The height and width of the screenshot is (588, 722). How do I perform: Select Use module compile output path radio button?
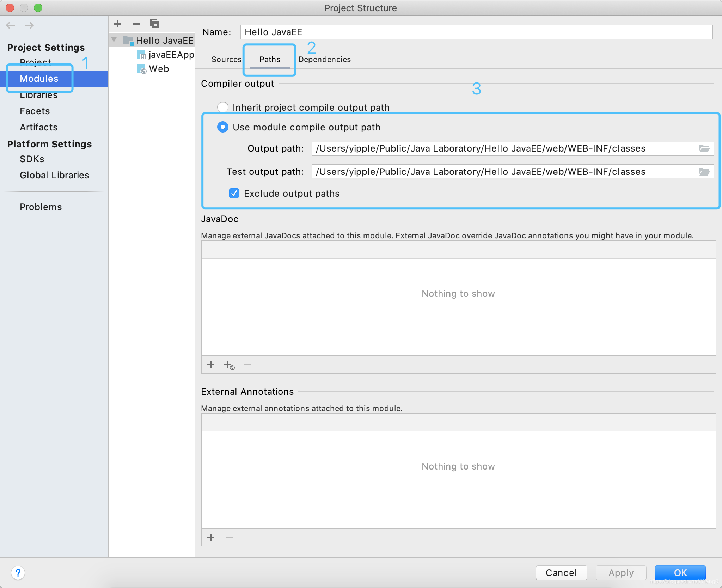pos(222,126)
